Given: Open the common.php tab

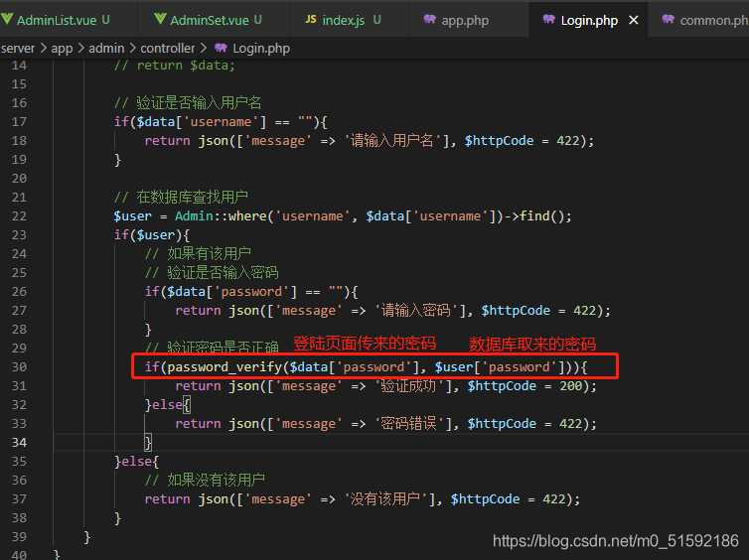Looking at the screenshot, I should click(x=699, y=20).
